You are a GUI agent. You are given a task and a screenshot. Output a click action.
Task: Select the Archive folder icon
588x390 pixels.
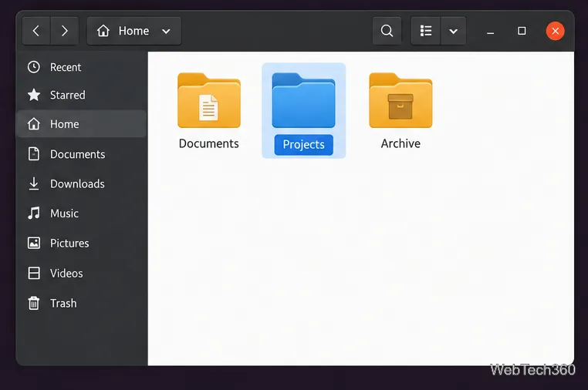[x=400, y=100]
